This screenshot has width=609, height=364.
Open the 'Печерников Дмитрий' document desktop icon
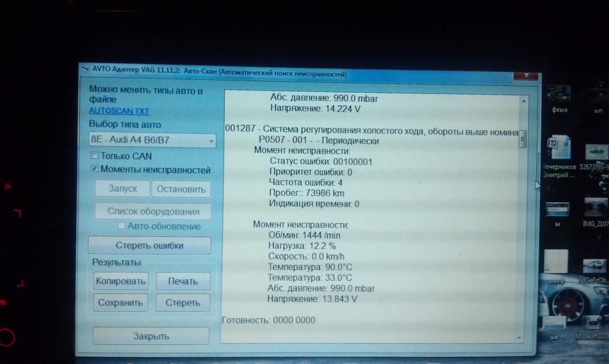558,149
